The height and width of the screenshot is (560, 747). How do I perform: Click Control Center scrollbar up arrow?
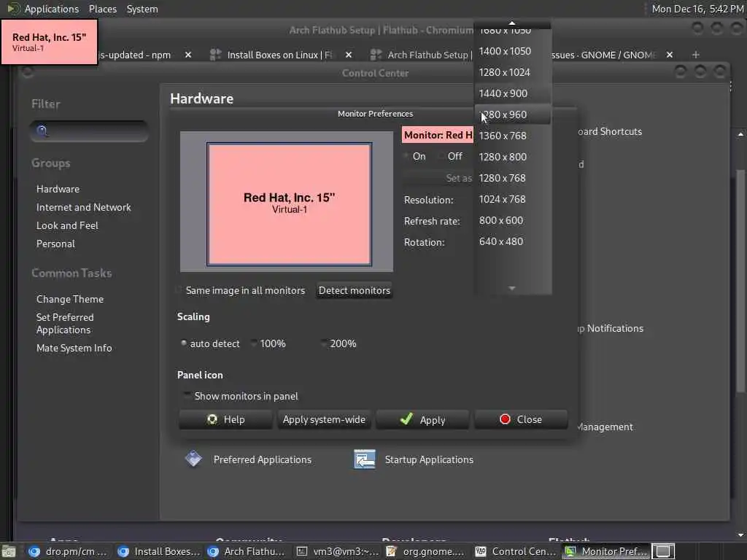740,135
